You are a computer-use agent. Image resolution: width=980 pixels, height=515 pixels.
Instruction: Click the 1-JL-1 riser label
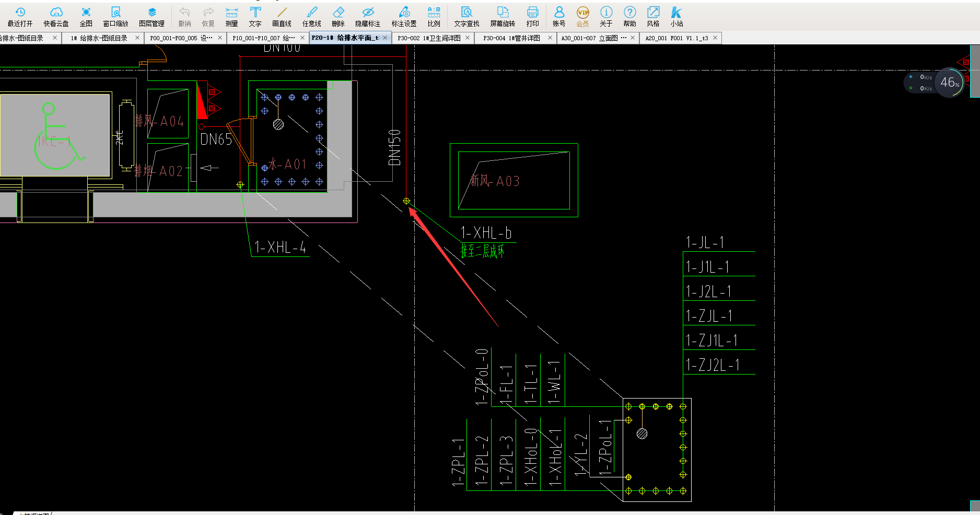click(705, 242)
